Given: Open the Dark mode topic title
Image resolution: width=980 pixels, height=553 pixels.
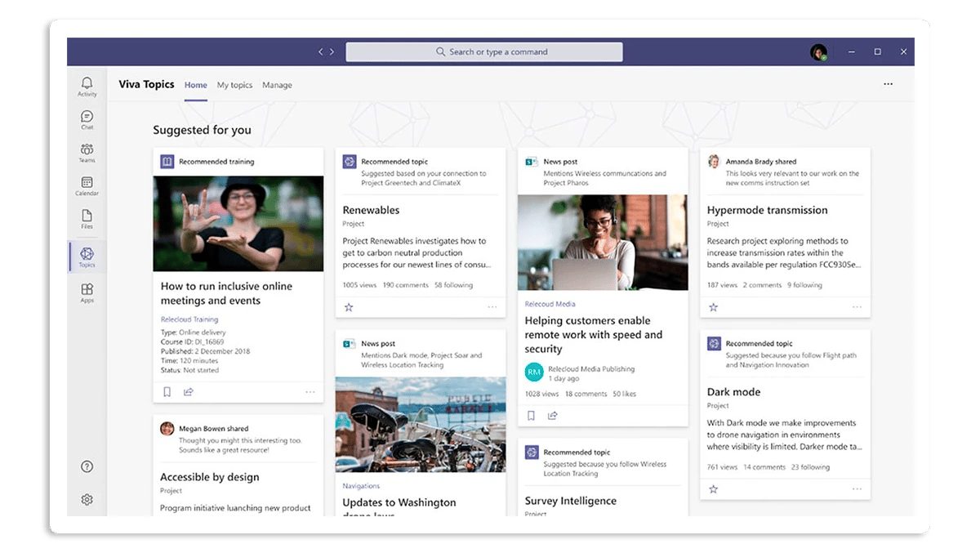Looking at the screenshot, I should pos(733,392).
